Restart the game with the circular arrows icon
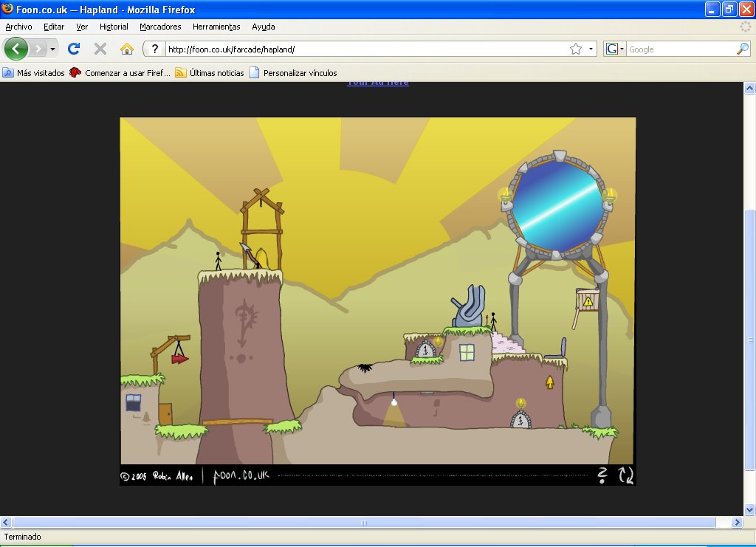 pos(626,475)
